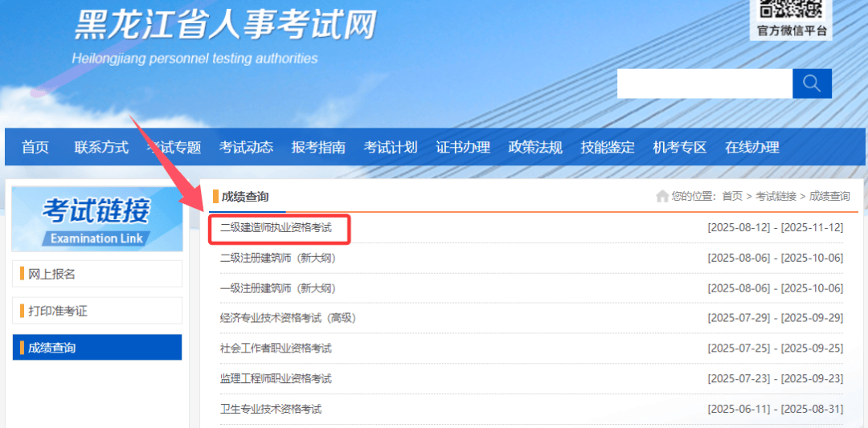Select 考试动态 in the navigation bar
Viewport: 868px width, 428px height.
pos(246,147)
